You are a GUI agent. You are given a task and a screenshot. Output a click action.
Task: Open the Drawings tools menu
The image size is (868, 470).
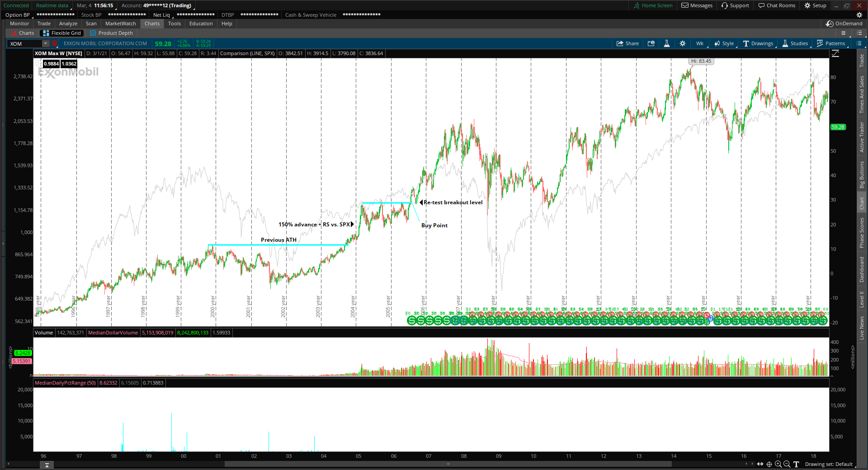(758, 43)
